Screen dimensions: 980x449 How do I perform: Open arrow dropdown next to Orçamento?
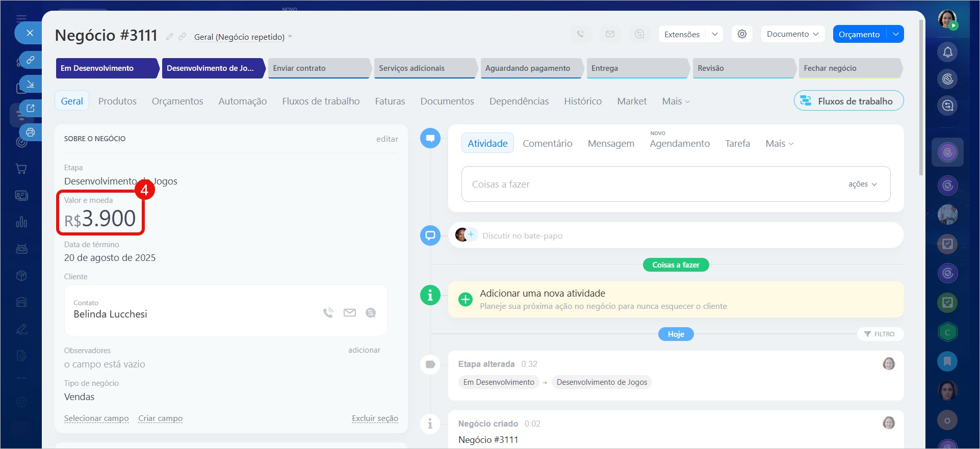click(895, 34)
